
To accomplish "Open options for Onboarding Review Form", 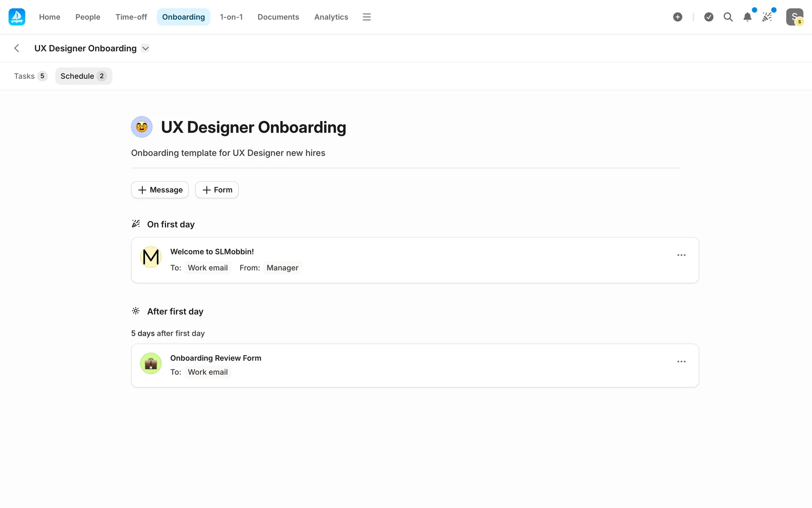I will pos(681,362).
